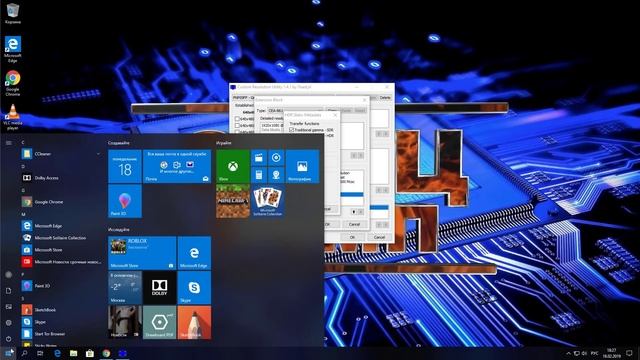The width and height of the screenshot is (640, 360).
Task: Open the Calculator small tile
Action: (x=259, y=175)
